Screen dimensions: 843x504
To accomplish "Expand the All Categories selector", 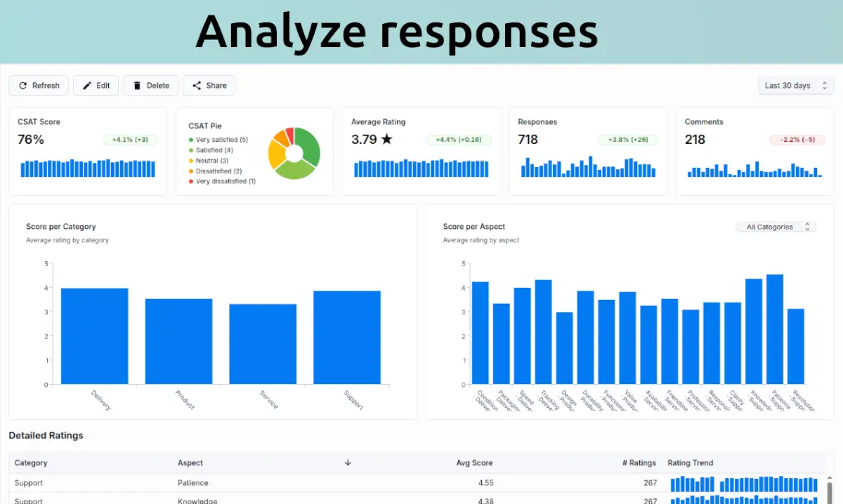I will [x=775, y=227].
